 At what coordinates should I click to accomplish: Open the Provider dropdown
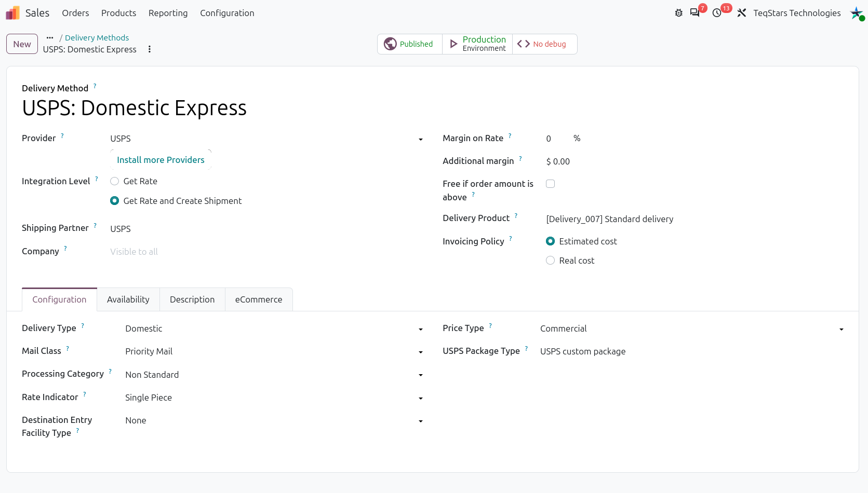point(267,139)
